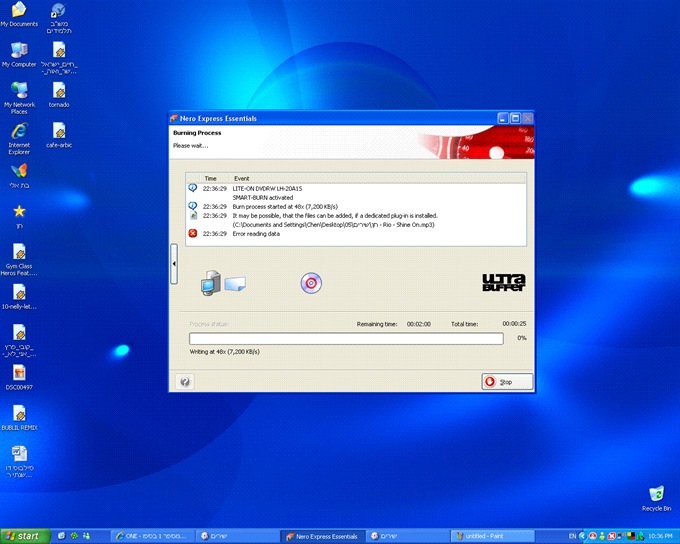Click the disc icon in the burn animation
The width and height of the screenshot is (680, 544).
click(x=311, y=283)
